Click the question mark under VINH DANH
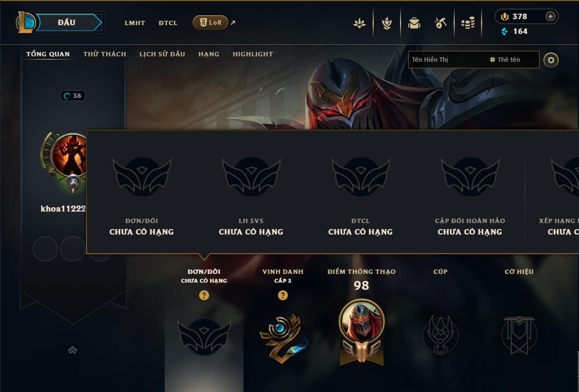579x392 pixels. 283,295
